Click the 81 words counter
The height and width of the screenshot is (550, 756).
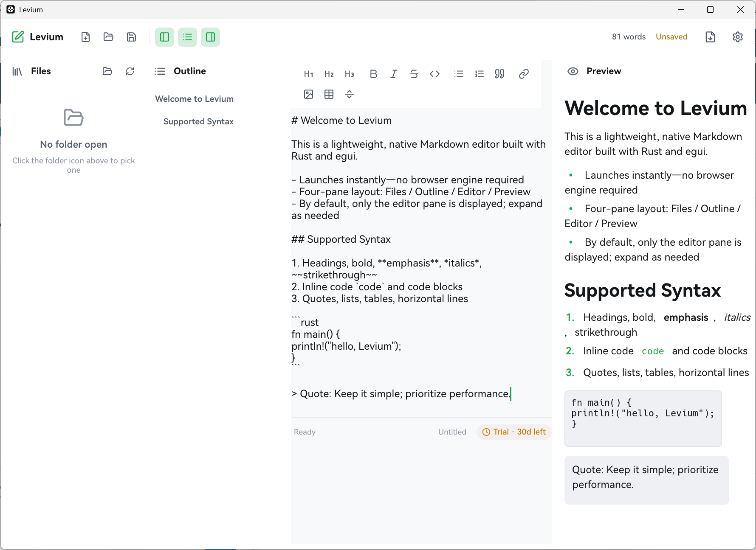point(629,37)
